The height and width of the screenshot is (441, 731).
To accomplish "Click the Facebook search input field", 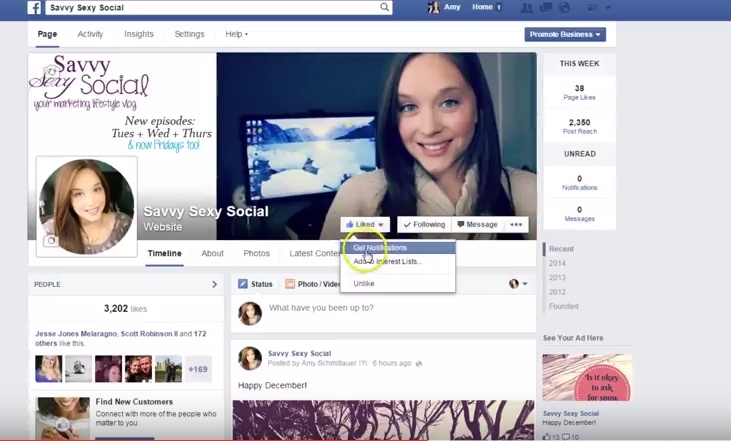I will (212, 7).
